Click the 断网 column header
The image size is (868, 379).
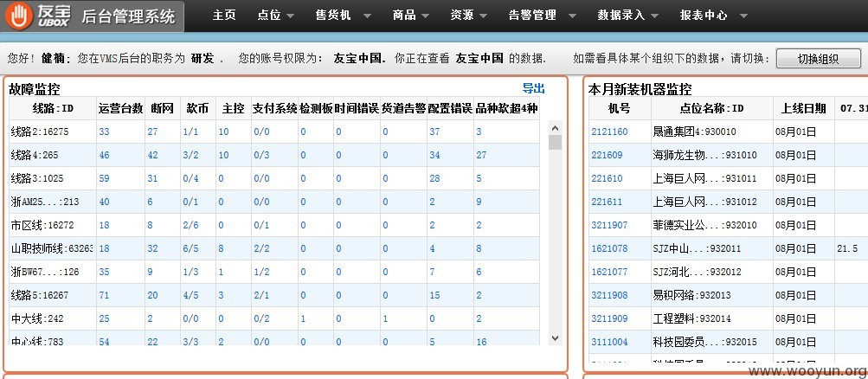(x=162, y=108)
